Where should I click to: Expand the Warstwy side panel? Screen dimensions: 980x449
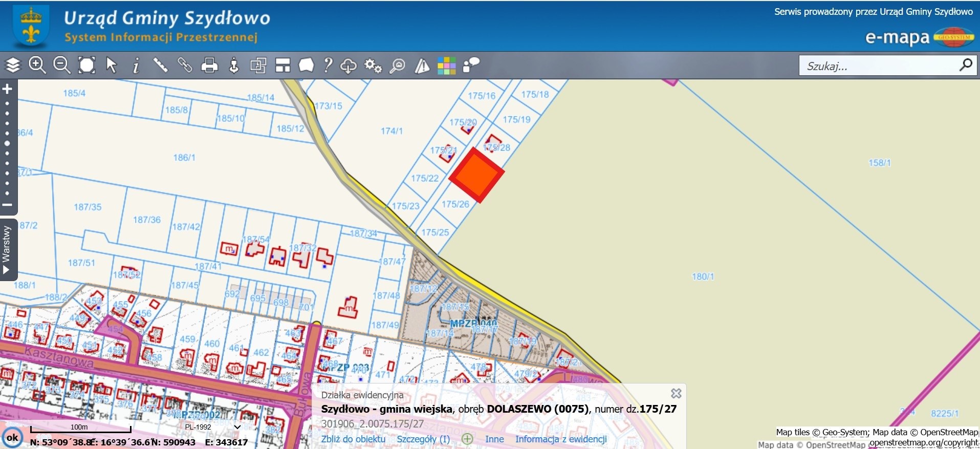click(7, 250)
